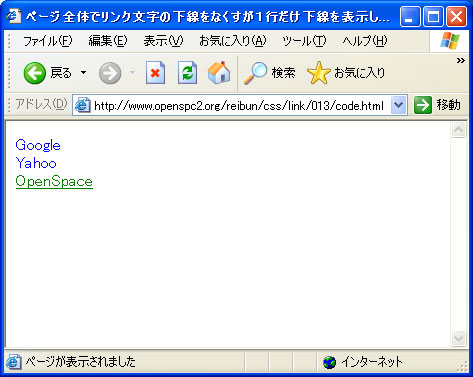This screenshot has width=473, height=377.
Task: Follow the Google link
Action: point(38,145)
